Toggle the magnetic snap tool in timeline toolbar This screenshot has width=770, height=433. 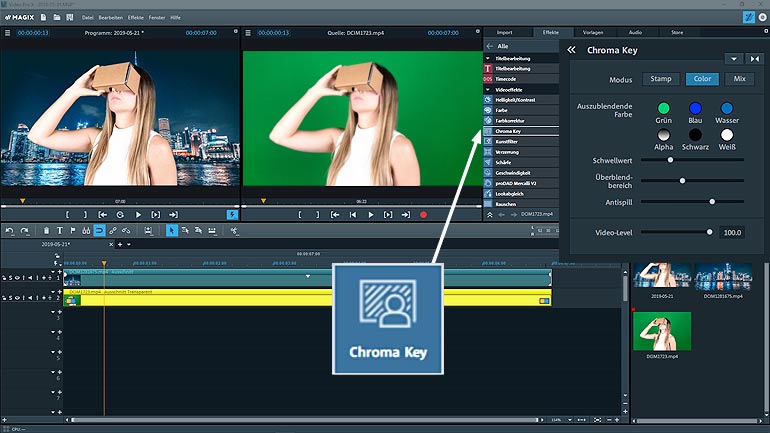coord(99,230)
